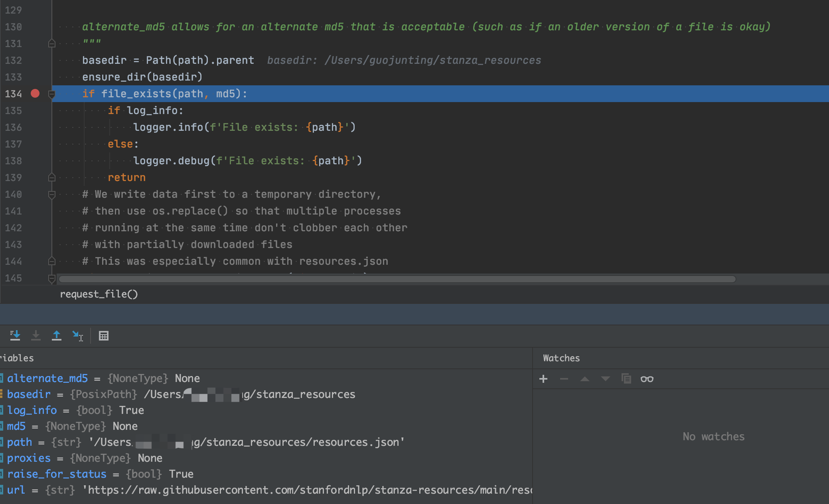Click the request_file() breadcrumb
Image resolution: width=829 pixels, height=504 pixels.
pos(99,294)
